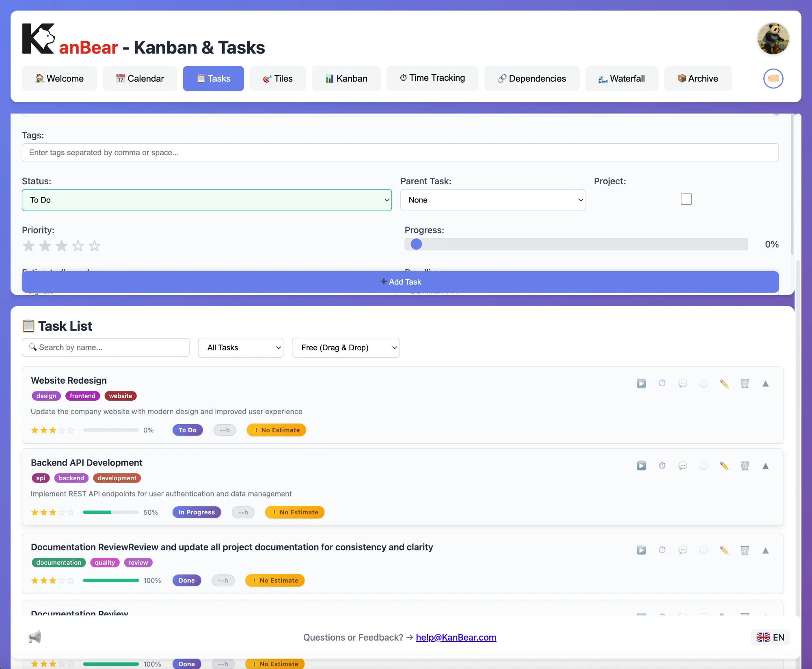
Task: Set priority to five stars
Action: pyautogui.click(x=94, y=246)
